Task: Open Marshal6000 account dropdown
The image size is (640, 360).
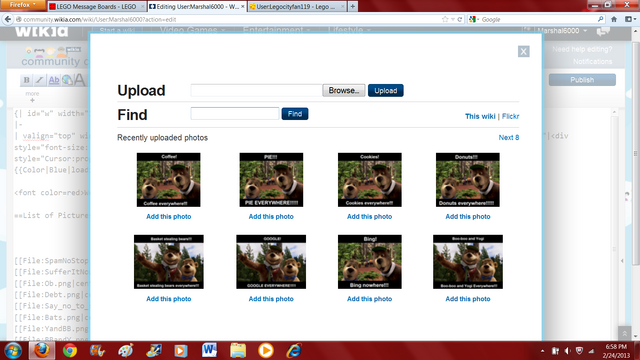Action: pos(562,31)
